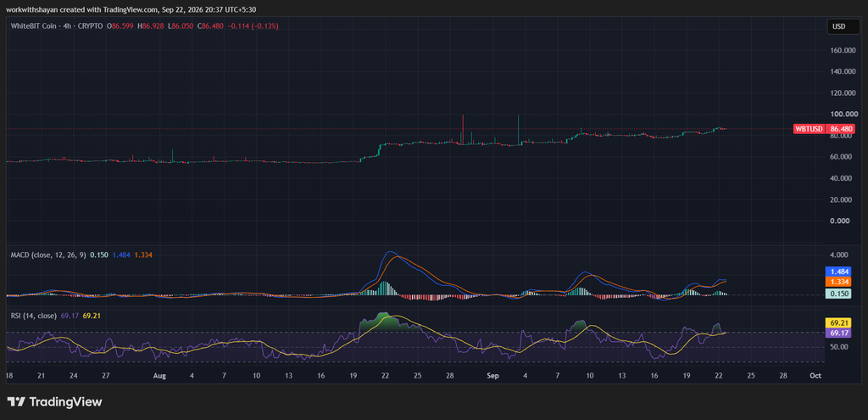868x420 pixels.
Task: Click the 27 date label on time axis
Action: coord(106,376)
